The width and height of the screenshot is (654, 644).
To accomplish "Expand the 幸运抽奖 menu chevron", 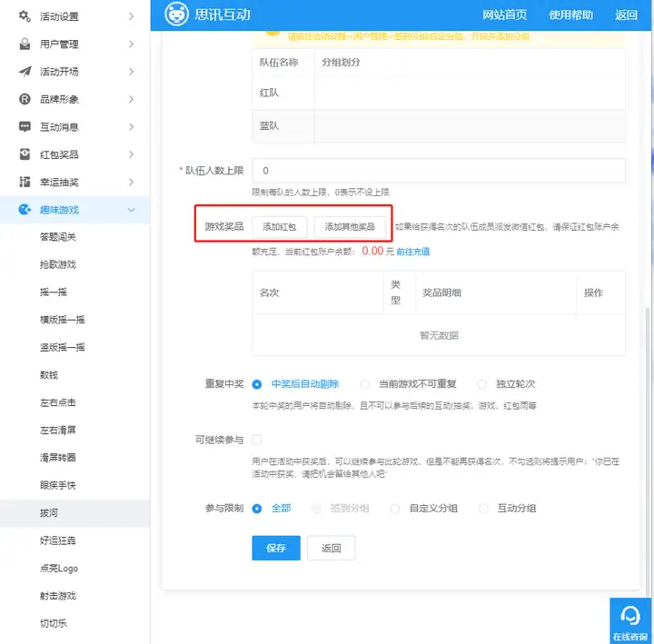I will pos(132,182).
